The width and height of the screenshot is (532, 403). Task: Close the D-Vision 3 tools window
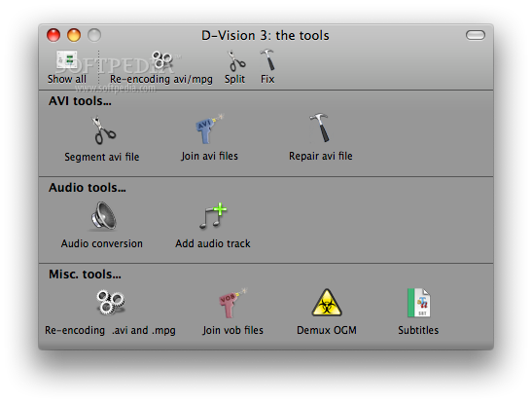click(x=53, y=35)
